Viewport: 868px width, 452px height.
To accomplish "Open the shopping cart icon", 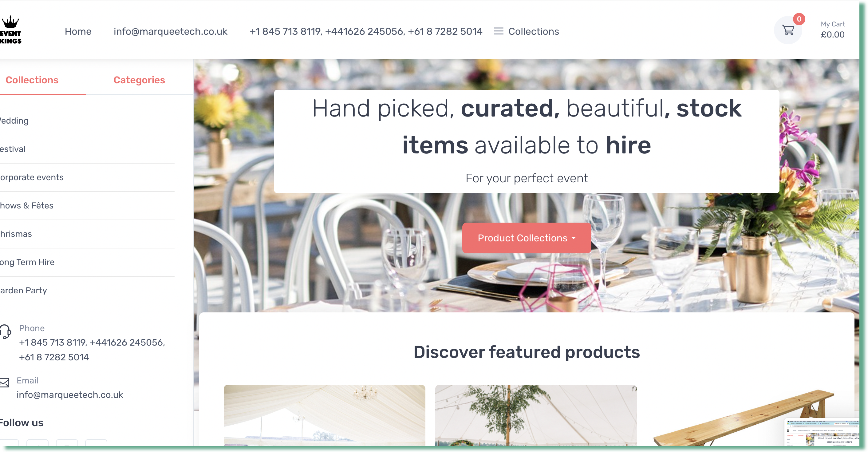I will coord(788,30).
